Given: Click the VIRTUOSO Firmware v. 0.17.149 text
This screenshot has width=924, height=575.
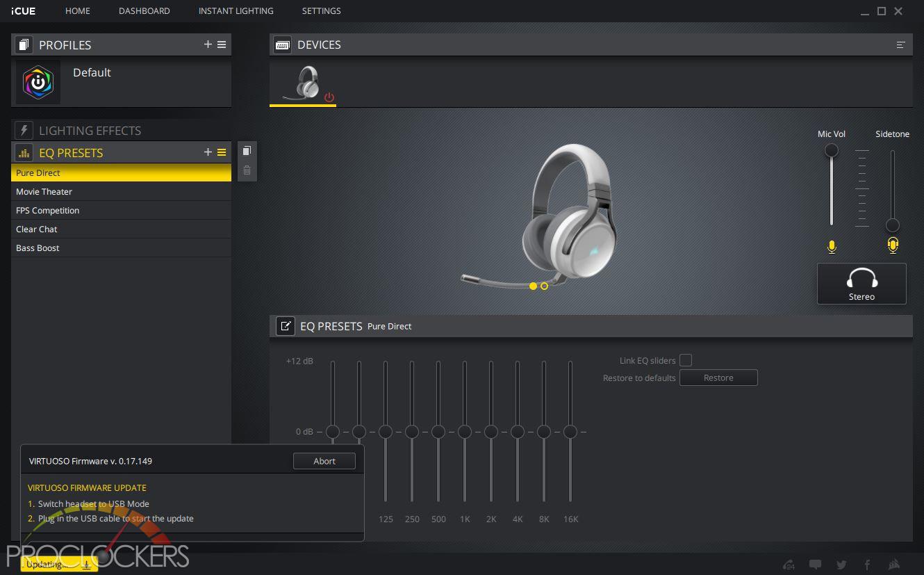Looking at the screenshot, I should point(90,461).
